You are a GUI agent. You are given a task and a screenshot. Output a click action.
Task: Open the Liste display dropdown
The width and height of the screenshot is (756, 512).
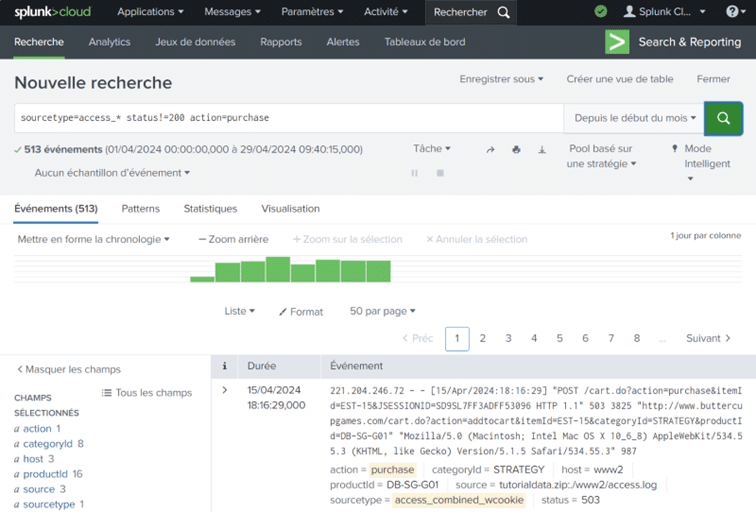tap(239, 311)
